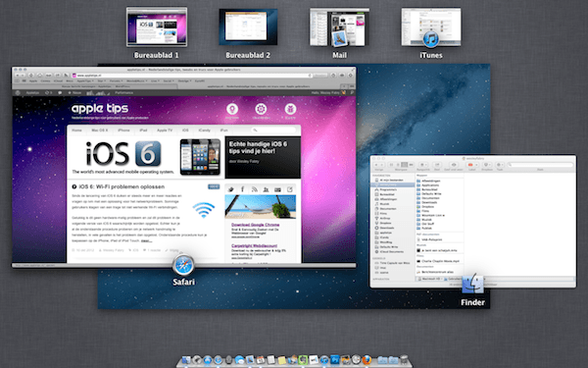Click Performance in the WordPress admin bar
The width and height of the screenshot is (588, 368).
coord(123,92)
